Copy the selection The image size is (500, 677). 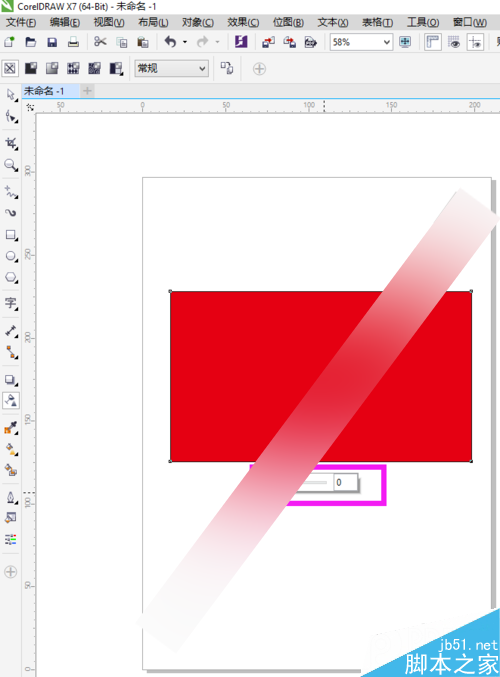pyautogui.click(x=122, y=42)
